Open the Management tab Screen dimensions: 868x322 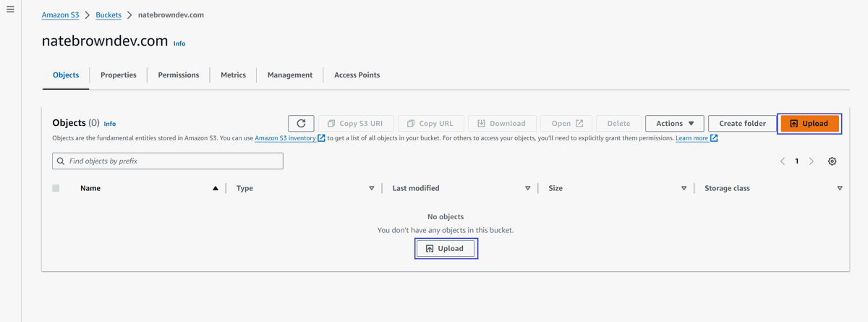(290, 75)
